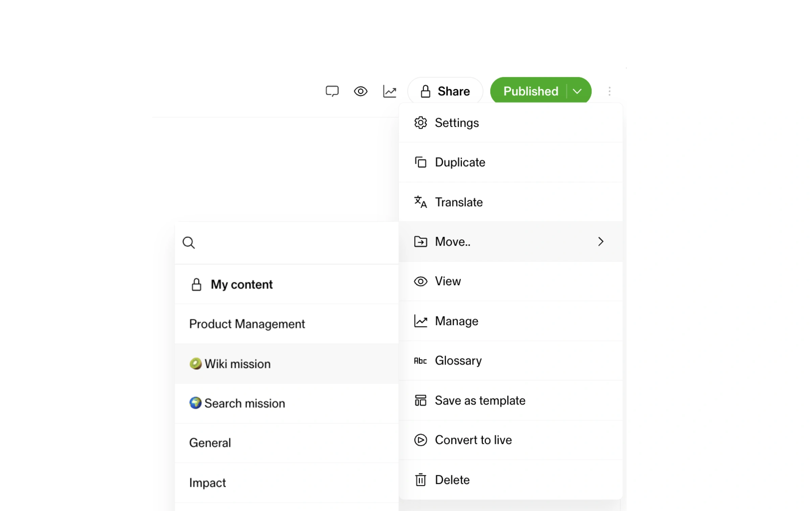This screenshot has height=511, width=812.
Task: Move to Wiki mission folder
Action: 237,364
